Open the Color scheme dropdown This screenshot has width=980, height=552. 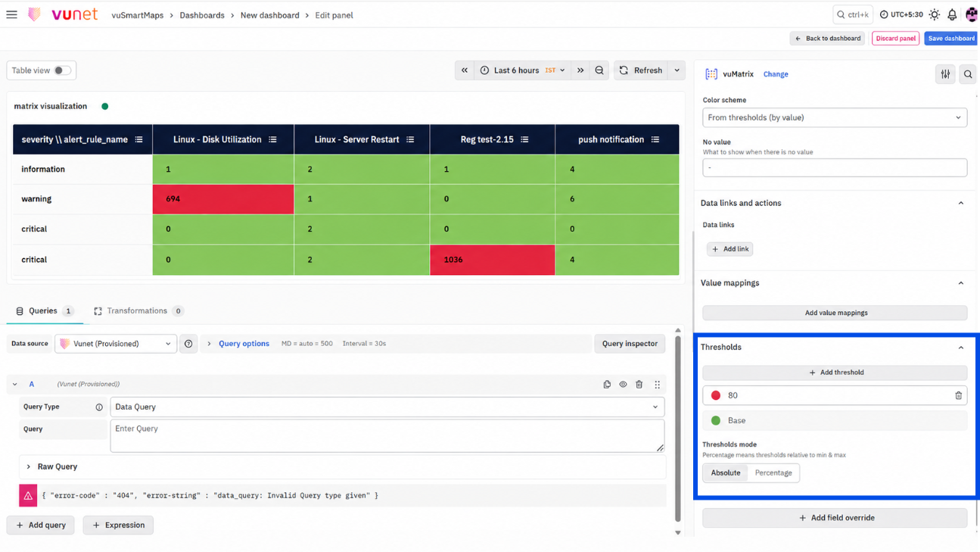pyautogui.click(x=835, y=117)
